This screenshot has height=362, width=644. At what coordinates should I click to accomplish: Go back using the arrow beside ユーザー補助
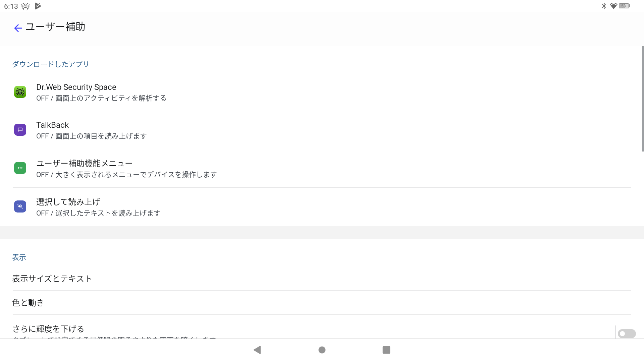pyautogui.click(x=18, y=28)
